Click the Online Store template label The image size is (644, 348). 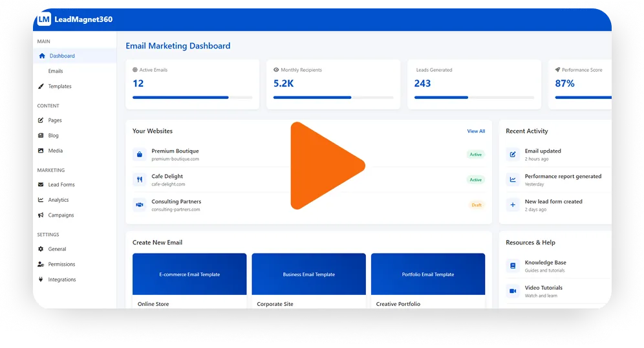153,304
